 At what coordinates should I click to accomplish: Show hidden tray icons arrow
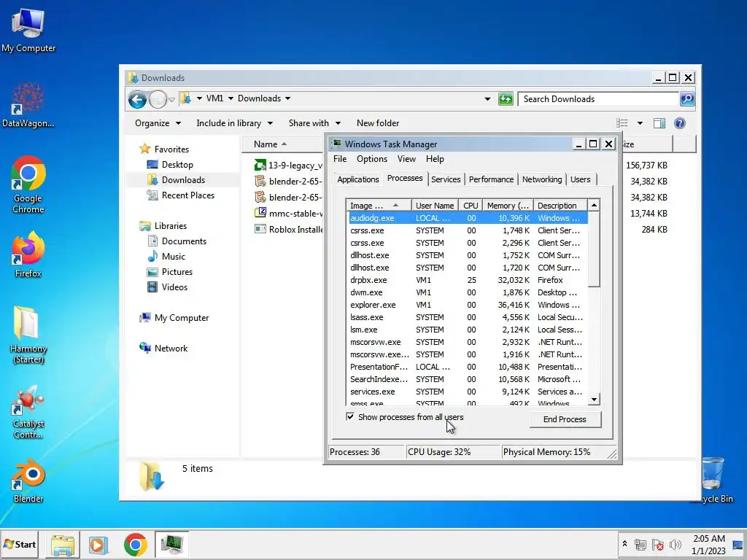(x=624, y=543)
